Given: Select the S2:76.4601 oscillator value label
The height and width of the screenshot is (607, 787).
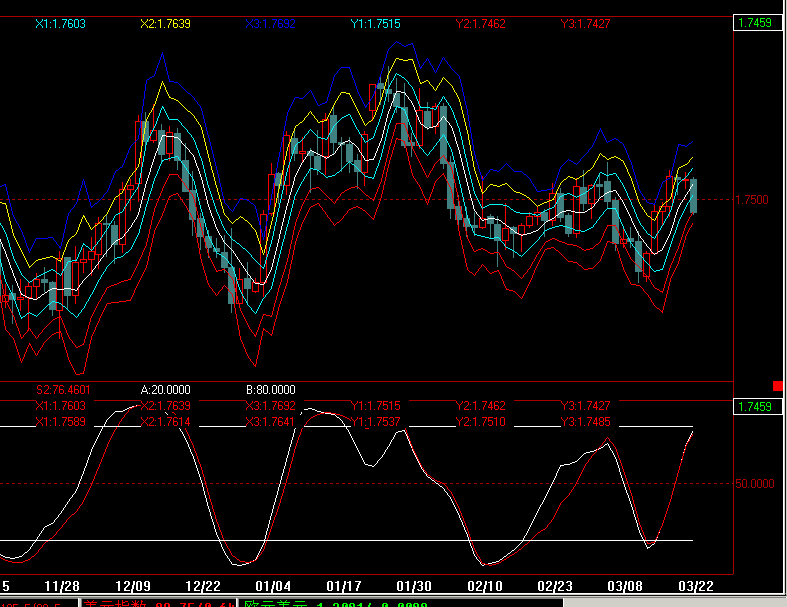Looking at the screenshot, I should tap(63, 390).
